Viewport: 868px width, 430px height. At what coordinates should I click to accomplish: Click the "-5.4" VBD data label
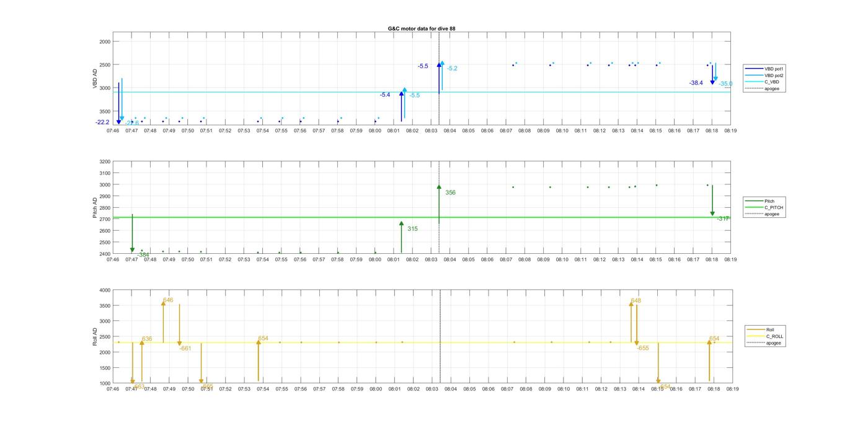385,95
